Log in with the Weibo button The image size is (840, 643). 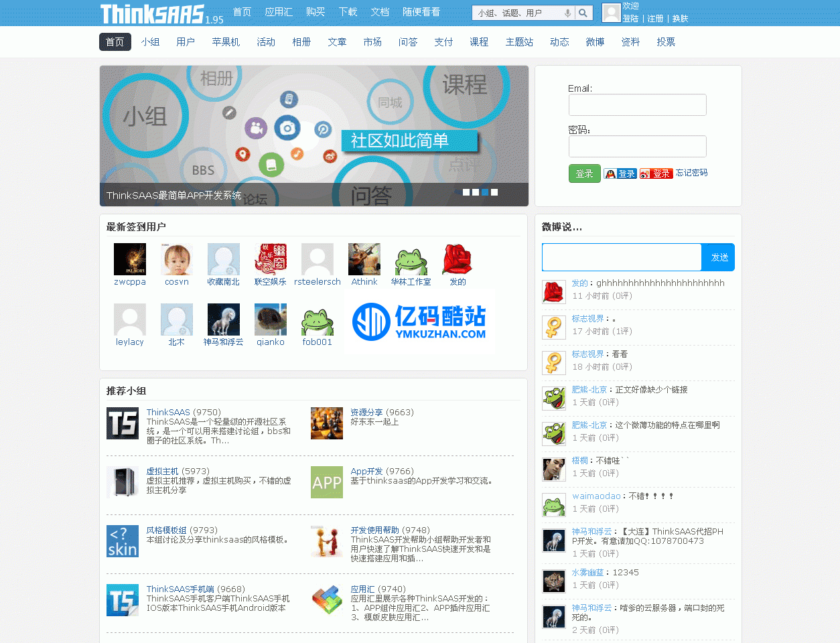(656, 173)
